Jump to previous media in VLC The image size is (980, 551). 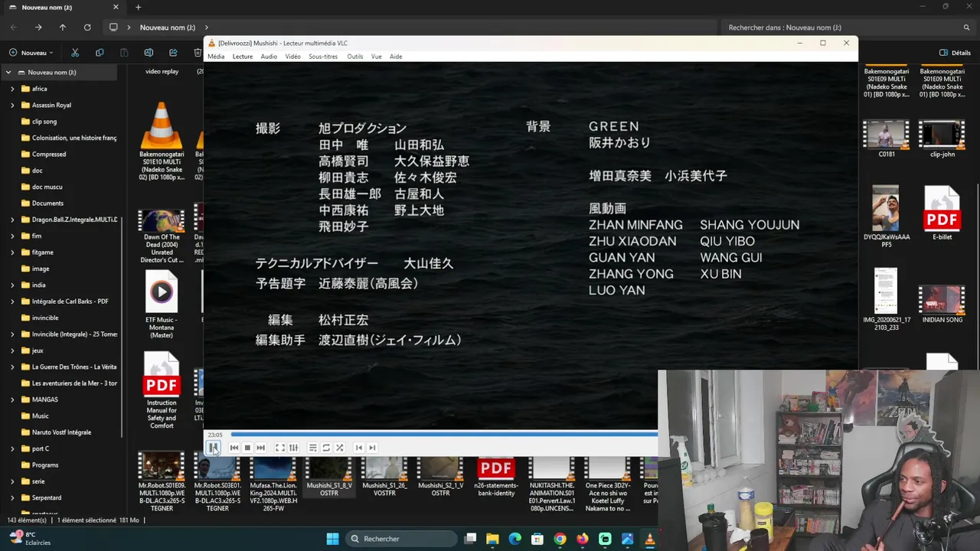point(234,448)
